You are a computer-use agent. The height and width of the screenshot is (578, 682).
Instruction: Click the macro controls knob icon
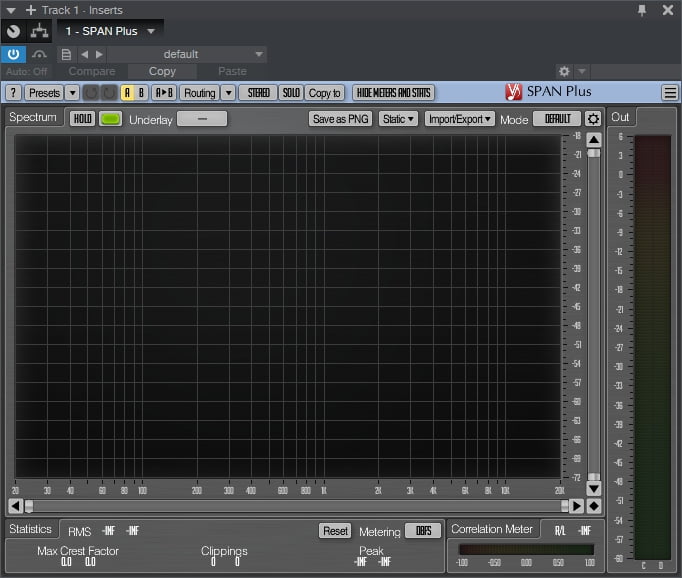(x=13, y=31)
